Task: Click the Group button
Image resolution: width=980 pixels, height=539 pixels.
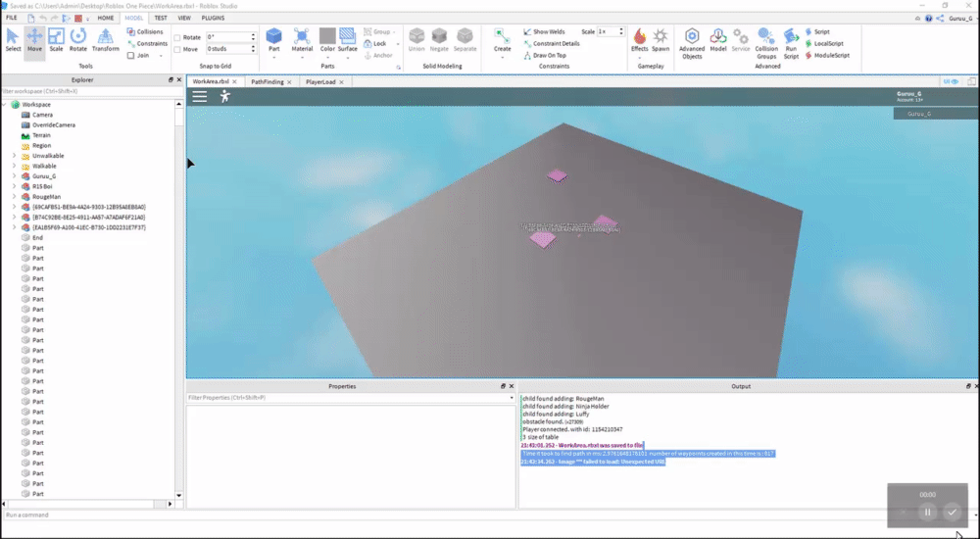Action: point(378,32)
